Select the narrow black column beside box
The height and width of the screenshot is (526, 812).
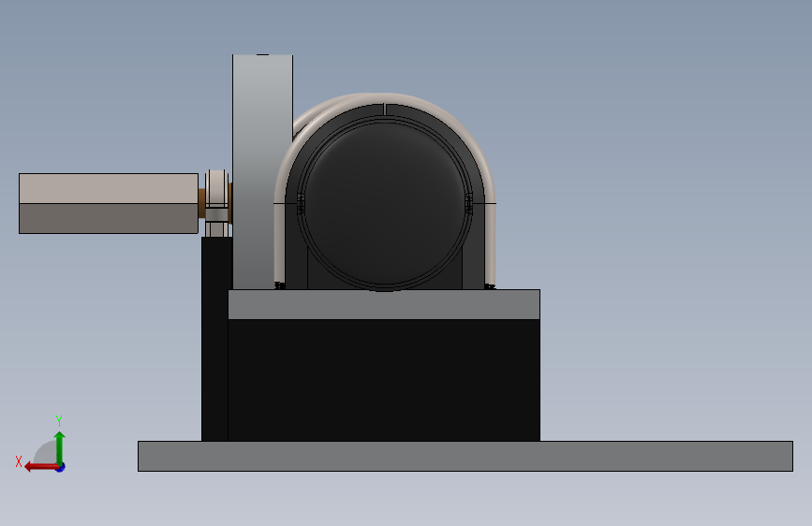point(214,339)
